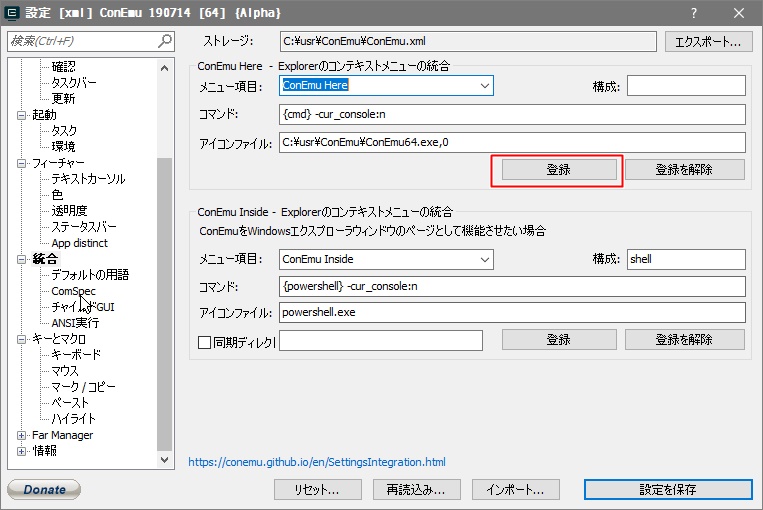This screenshot has width=763, height=510.
Task: Open キーボード settings page
Action: (x=76, y=355)
